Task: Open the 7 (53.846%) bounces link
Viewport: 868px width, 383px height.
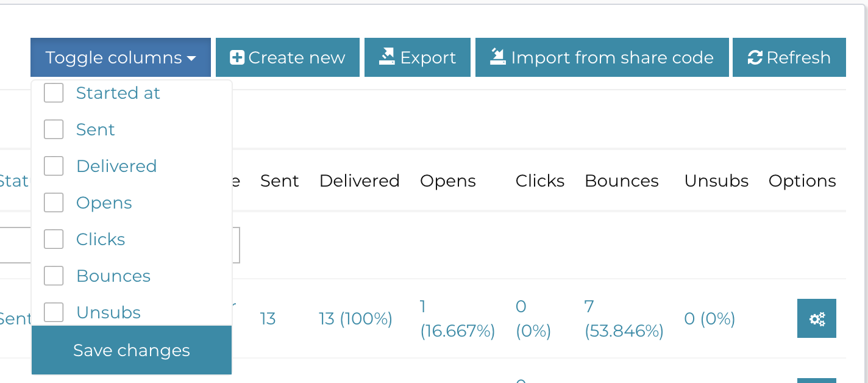Action: 624,318
